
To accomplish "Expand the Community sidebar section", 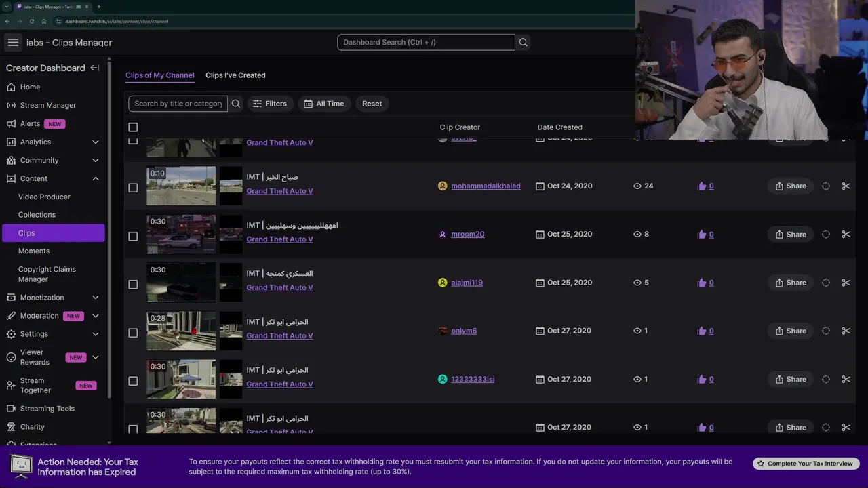I will (x=95, y=160).
